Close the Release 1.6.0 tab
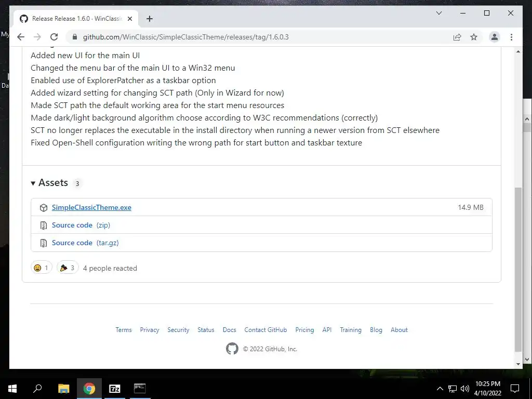532x399 pixels. [129, 19]
